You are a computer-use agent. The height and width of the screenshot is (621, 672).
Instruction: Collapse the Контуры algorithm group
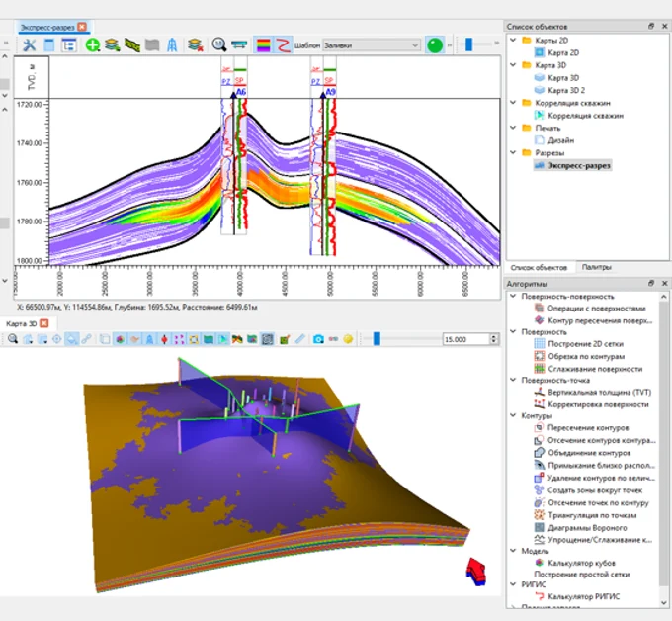click(x=512, y=415)
